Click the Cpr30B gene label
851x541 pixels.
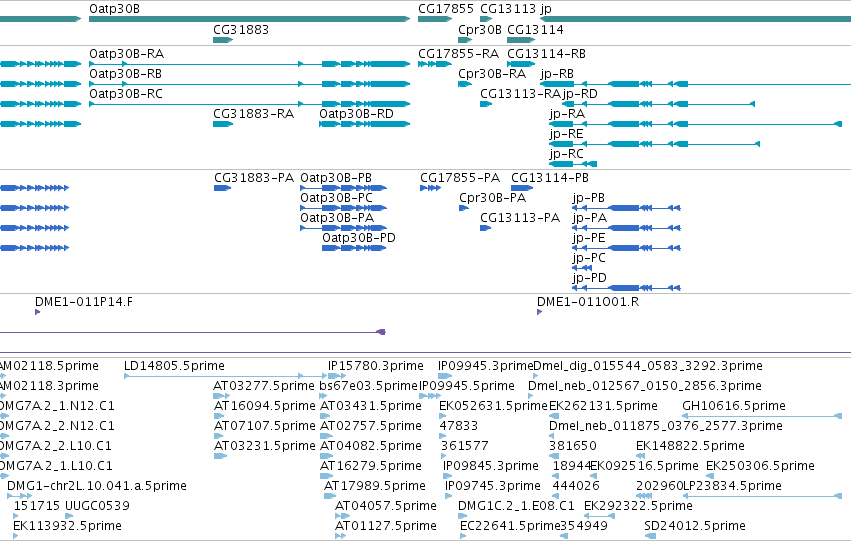pos(480,29)
